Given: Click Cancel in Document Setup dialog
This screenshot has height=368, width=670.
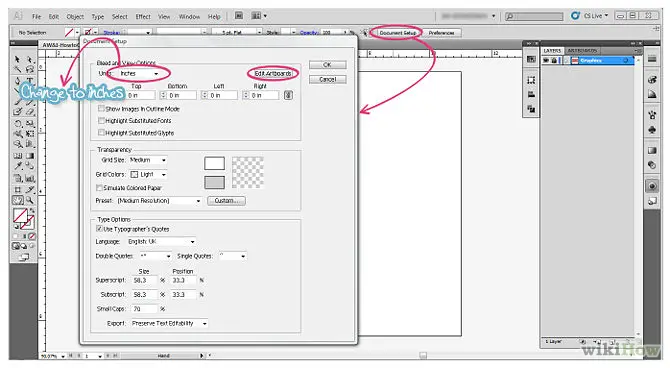Looking at the screenshot, I should click(x=327, y=79).
